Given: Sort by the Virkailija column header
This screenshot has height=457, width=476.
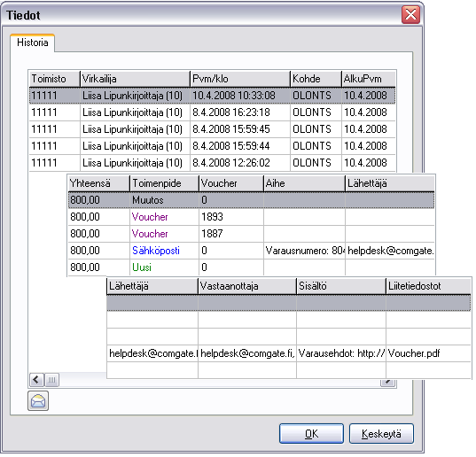Looking at the screenshot, I should click(135, 79).
